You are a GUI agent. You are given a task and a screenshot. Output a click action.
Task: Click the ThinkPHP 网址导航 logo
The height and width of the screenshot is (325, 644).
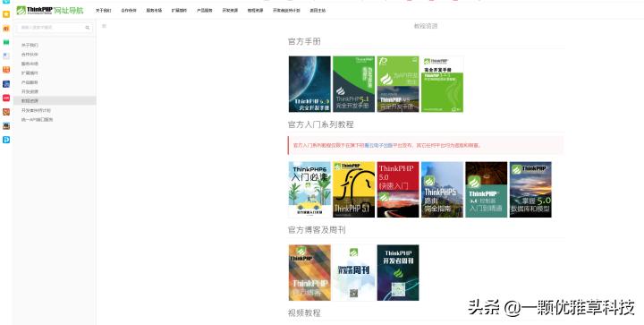pyautogui.click(x=50, y=10)
